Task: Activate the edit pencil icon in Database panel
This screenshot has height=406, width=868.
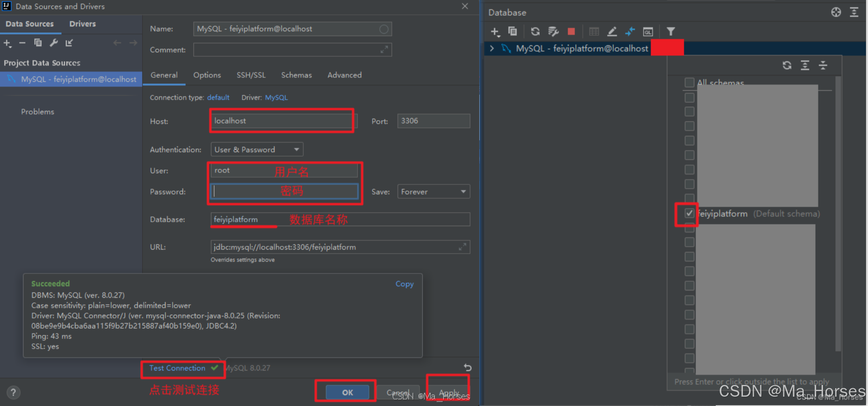Action: [612, 31]
